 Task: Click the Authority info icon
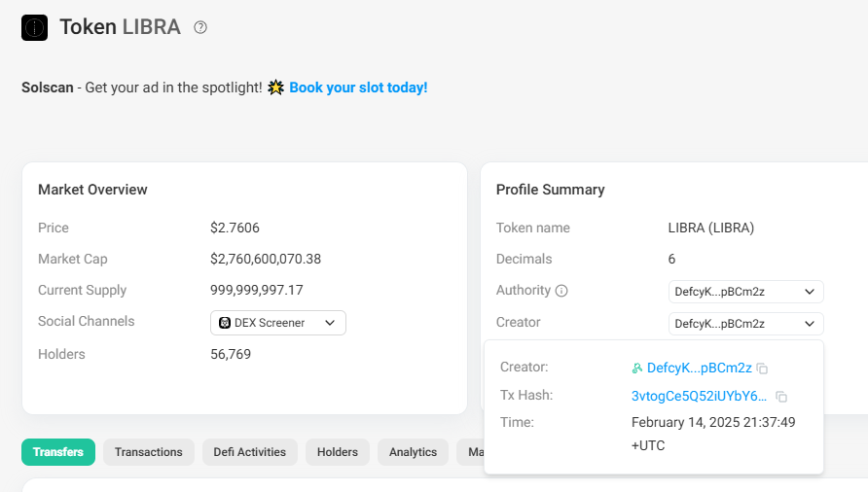click(561, 291)
